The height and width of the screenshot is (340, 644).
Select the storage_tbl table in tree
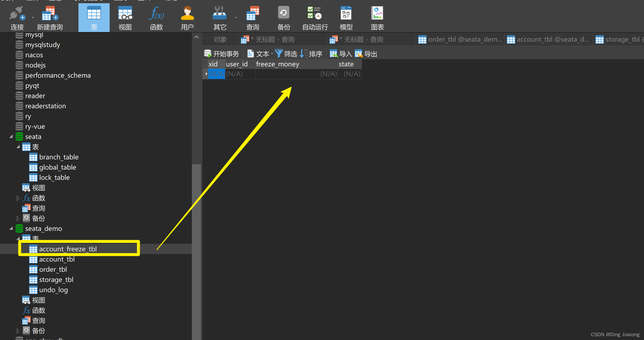(56, 280)
